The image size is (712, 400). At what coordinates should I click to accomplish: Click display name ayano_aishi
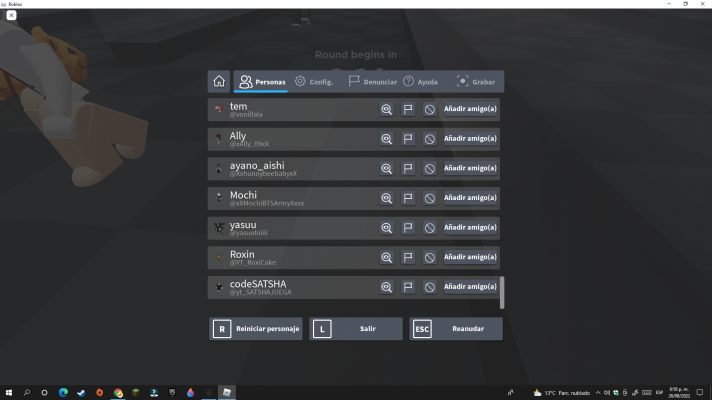[257, 166]
